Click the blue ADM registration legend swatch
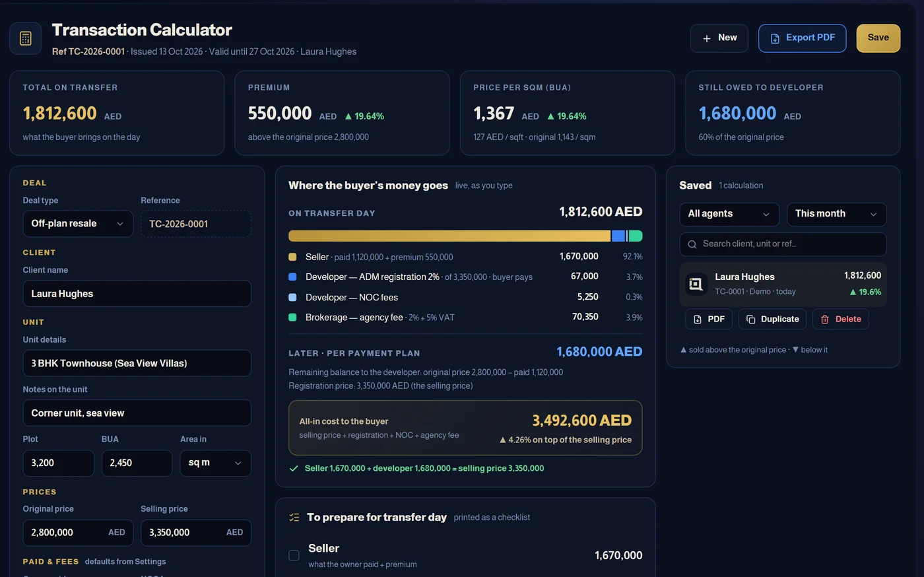Image resolution: width=924 pixels, height=577 pixels. (292, 277)
